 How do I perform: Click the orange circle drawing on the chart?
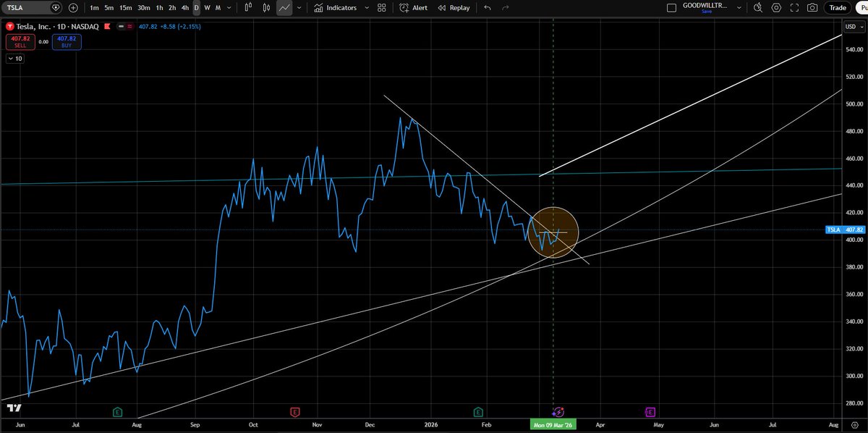pyautogui.click(x=553, y=232)
